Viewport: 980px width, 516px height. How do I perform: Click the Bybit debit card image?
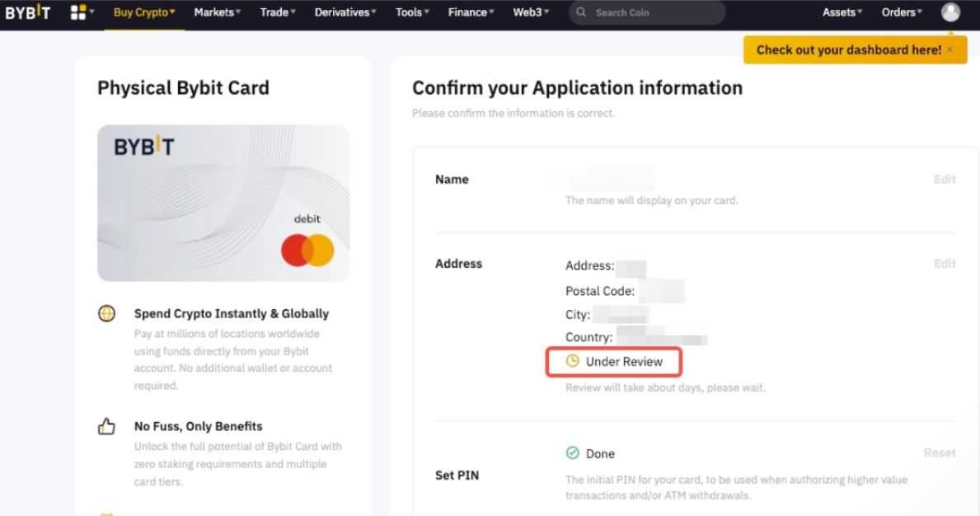[x=223, y=203]
